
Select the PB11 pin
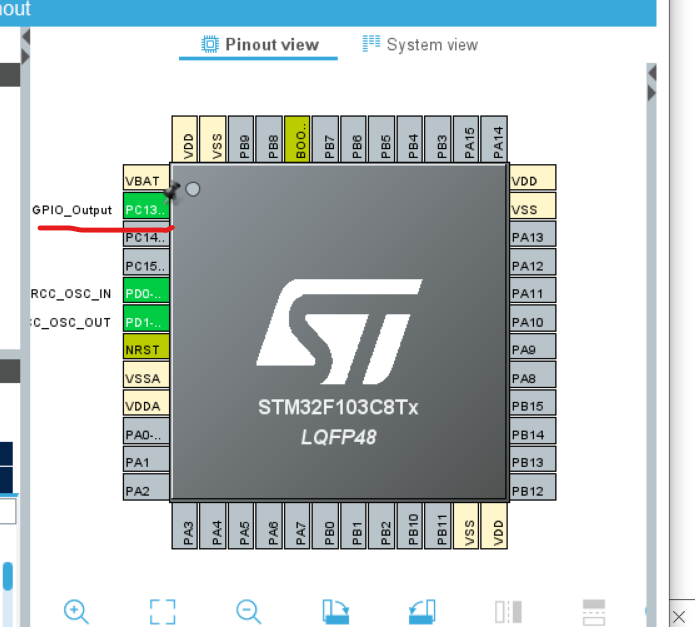(438, 526)
